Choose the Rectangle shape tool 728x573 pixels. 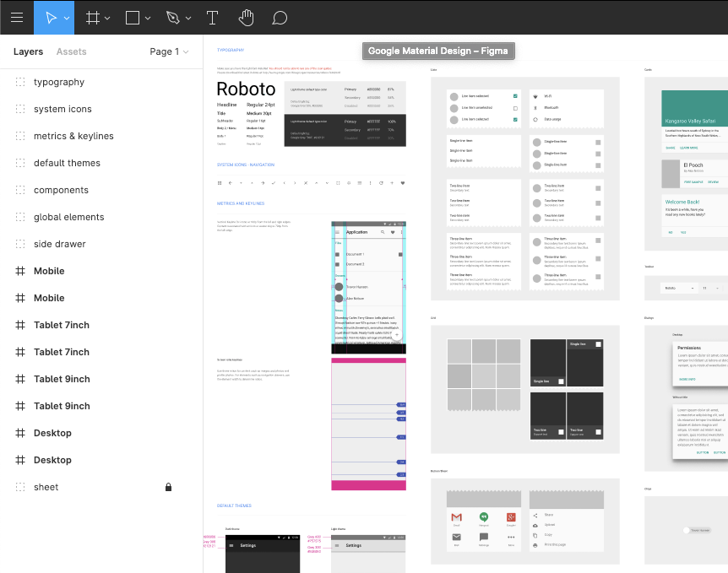[x=133, y=17]
